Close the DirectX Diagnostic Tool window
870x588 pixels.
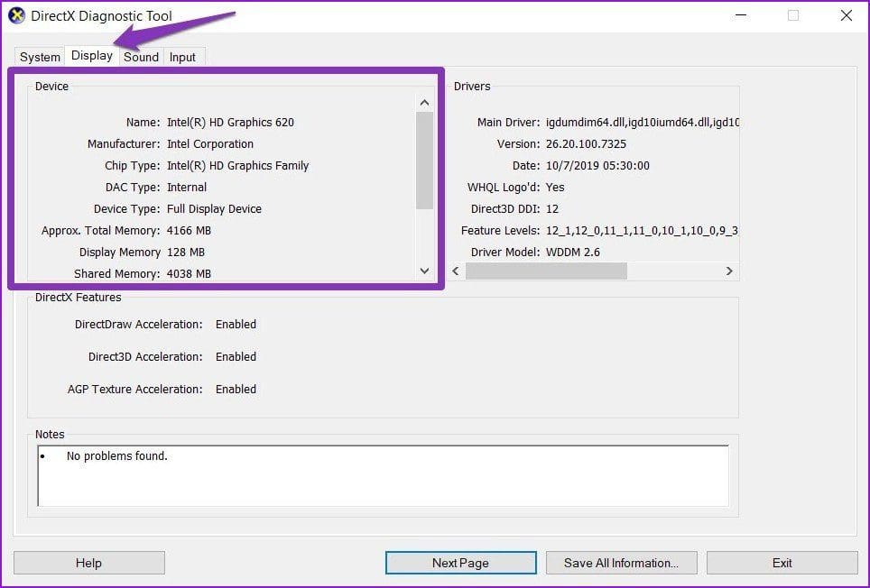click(847, 15)
